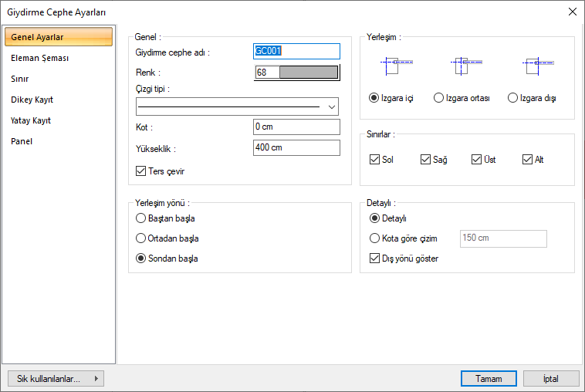The width and height of the screenshot is (585, 392).
Task: Click the Yükseklik input field
Action: [x=296, y=147]
